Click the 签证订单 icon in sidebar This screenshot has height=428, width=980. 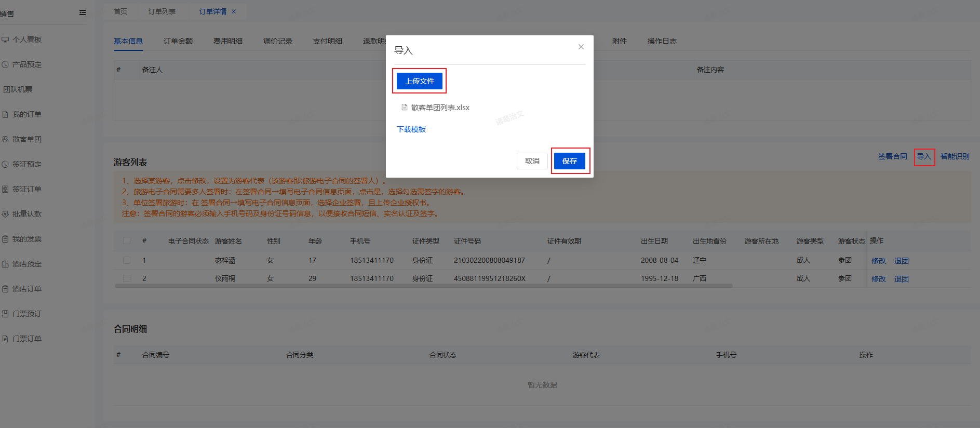coord(5,189)
